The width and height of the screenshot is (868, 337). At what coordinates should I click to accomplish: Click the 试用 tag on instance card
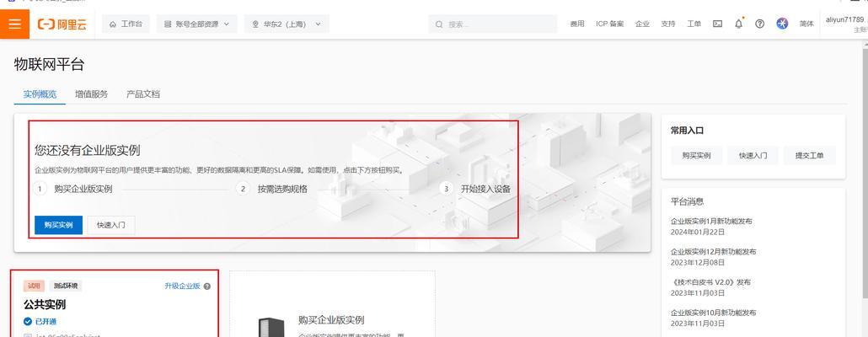[x=35, y=286]
